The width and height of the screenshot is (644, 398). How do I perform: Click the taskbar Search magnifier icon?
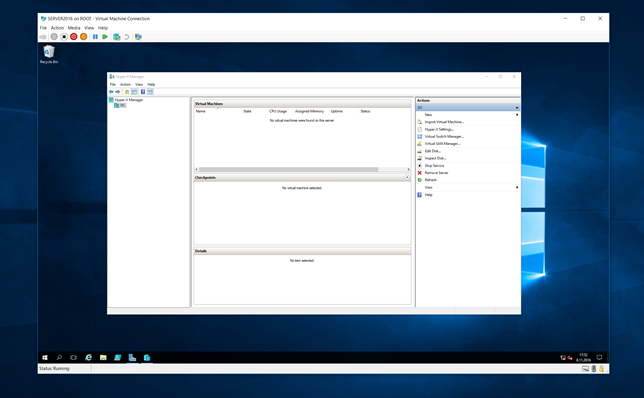click(59, 358)
